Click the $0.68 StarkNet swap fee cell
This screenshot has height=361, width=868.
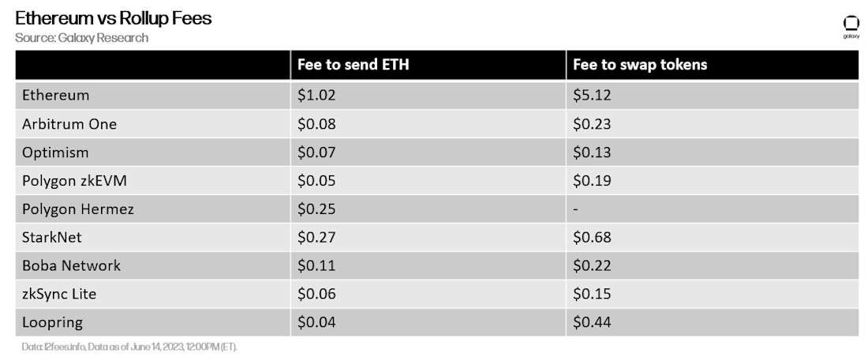pos(592,237)
